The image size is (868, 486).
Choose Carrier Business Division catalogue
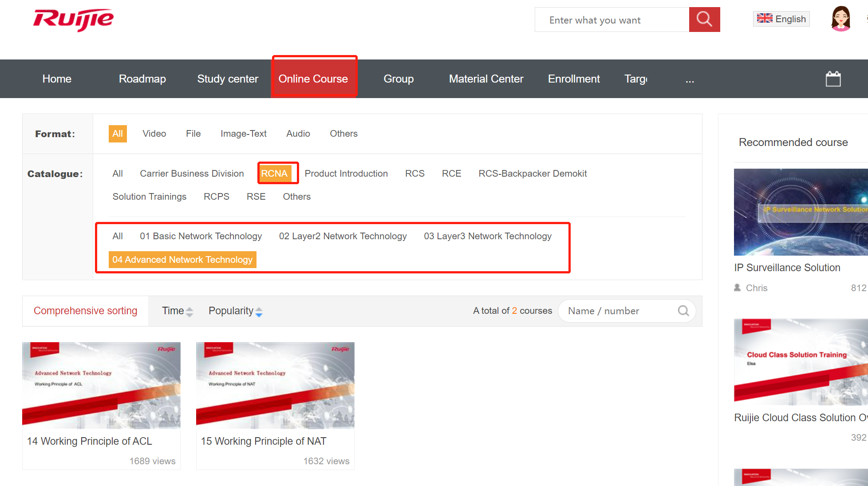(x=192, y=174)
